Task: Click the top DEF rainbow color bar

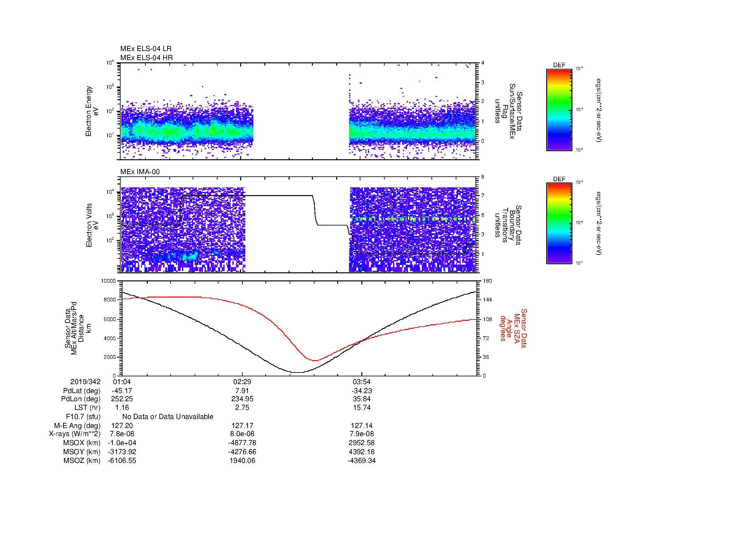Action: (559, 110)
